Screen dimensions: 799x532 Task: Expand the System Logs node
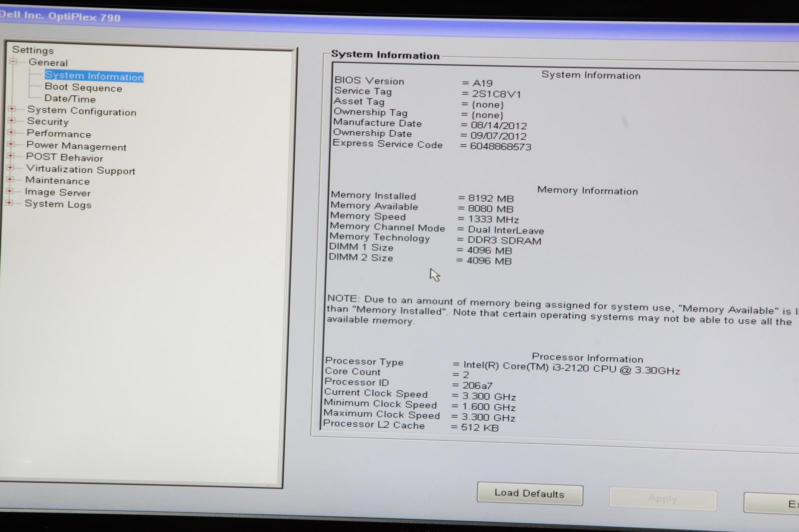8,203
